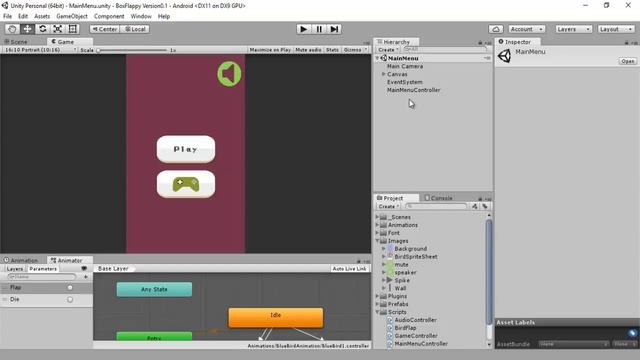Click the Hierarchy search field
Screen dimensions: 640x360
444,49
